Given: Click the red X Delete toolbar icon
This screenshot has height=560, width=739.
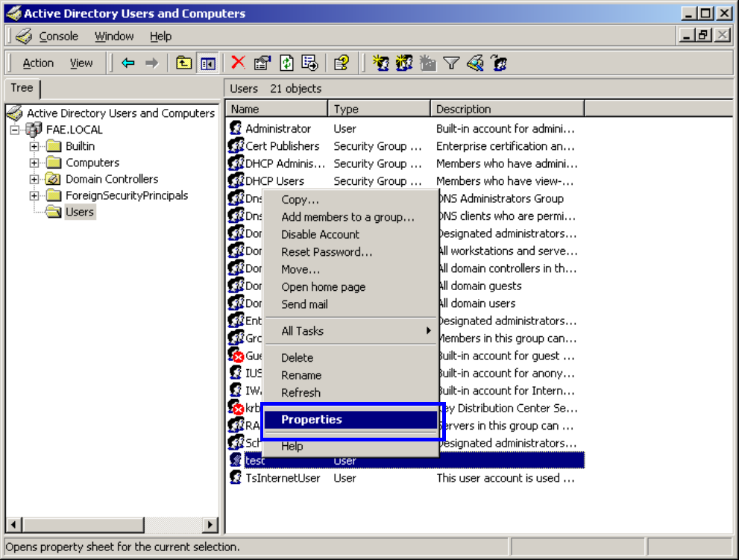Looking at the screenshot, I should coord(238,62).
